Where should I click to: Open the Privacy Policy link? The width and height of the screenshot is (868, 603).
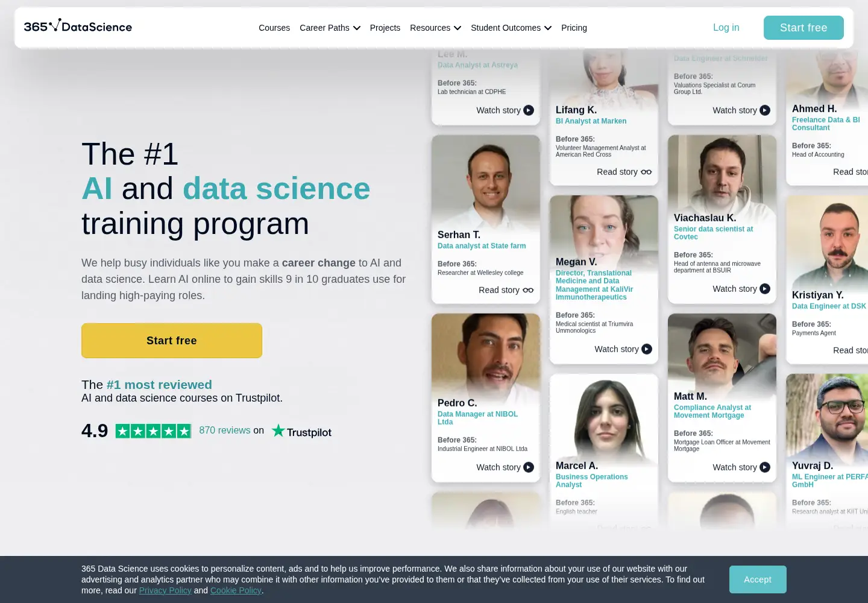tap(165, 590)
